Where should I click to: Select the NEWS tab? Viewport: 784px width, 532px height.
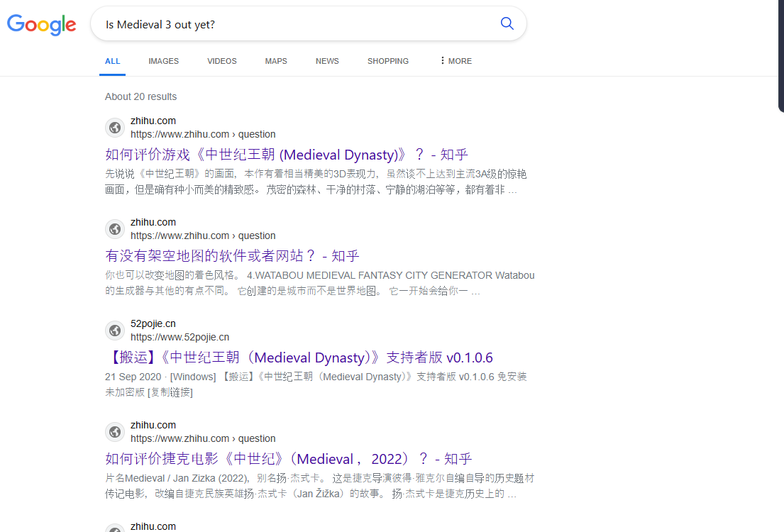327,61
